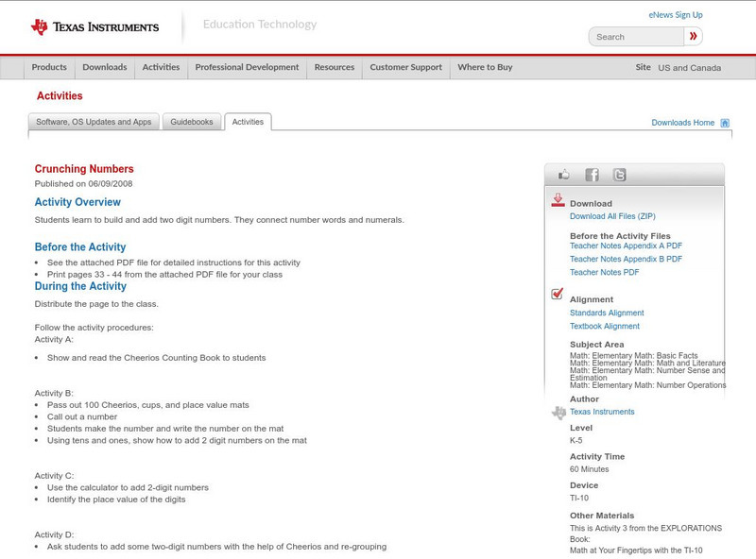
Task: Open Teacher Notes Appendix A PDF
Action: 626,246
